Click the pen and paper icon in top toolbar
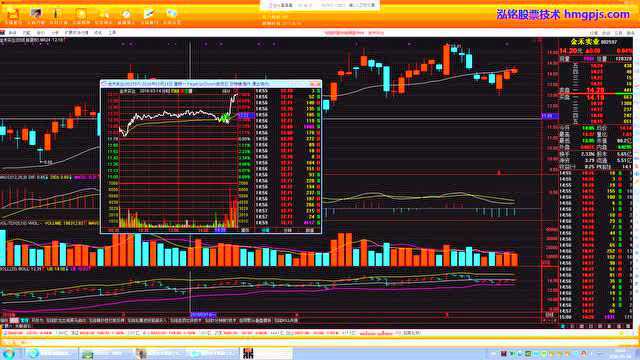 point(149,14)
